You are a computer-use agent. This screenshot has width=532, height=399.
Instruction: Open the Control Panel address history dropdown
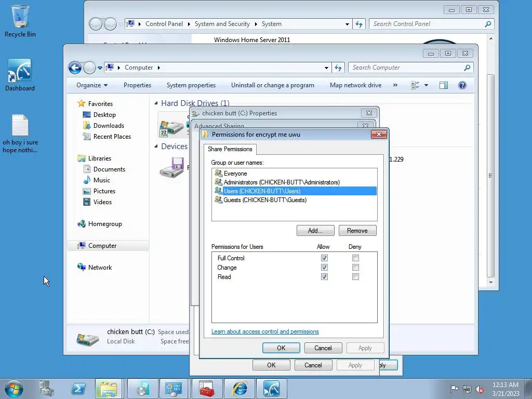point(347,24)
